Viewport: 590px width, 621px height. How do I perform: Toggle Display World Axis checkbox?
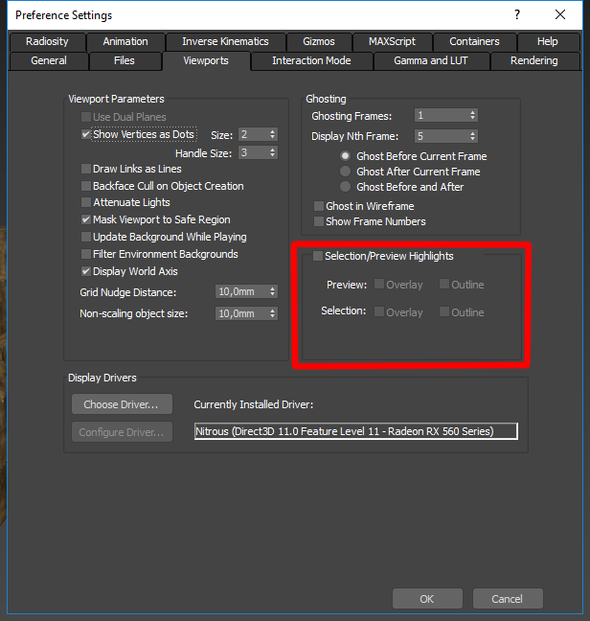point(86,271)
